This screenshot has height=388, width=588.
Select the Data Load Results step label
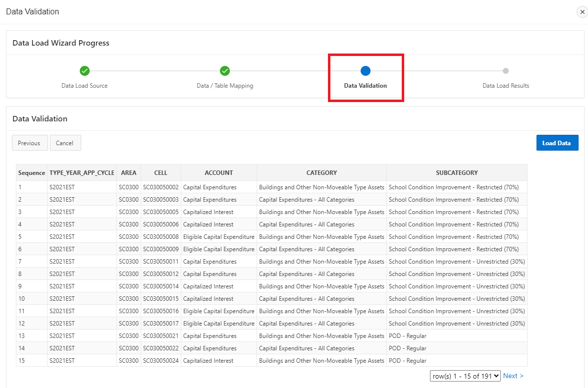506,86
